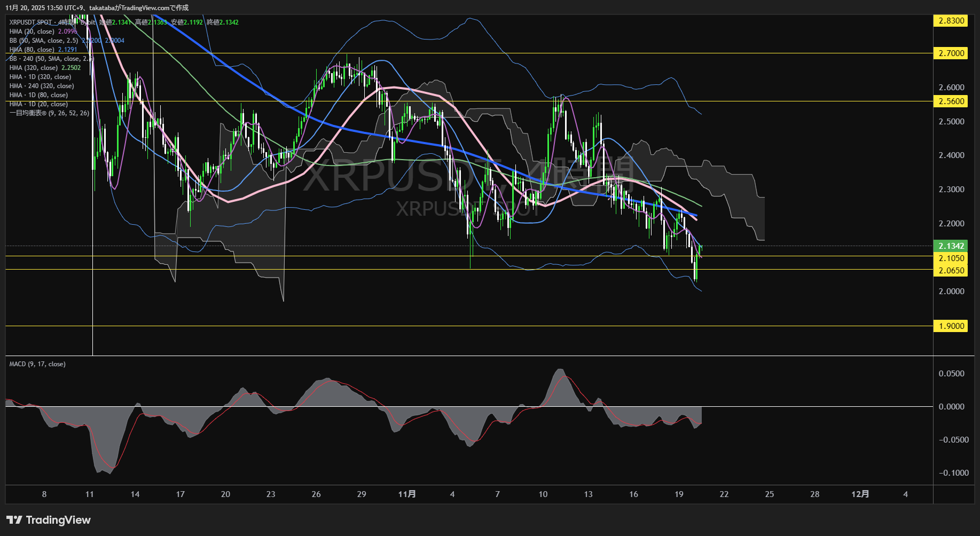
Task: Click the green 2.1342 current price tag
Action: [x=951, y=246]
